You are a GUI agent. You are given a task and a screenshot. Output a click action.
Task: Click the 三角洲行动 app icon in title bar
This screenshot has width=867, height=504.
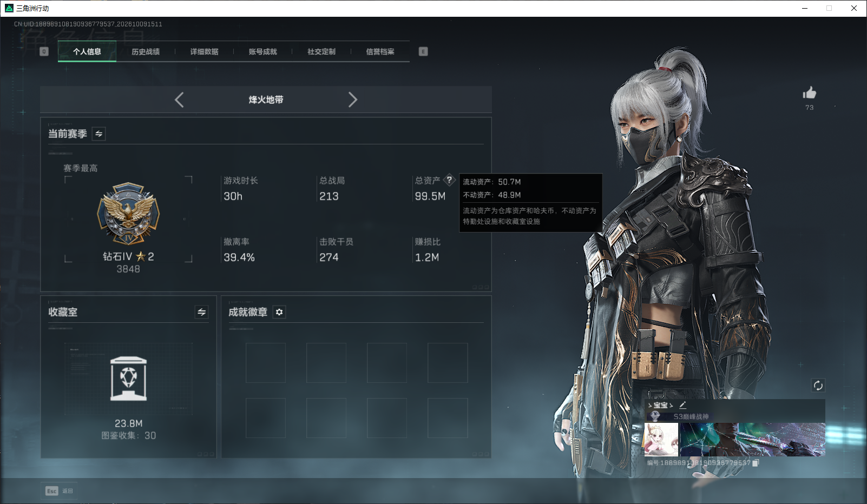tap(9, 8)
